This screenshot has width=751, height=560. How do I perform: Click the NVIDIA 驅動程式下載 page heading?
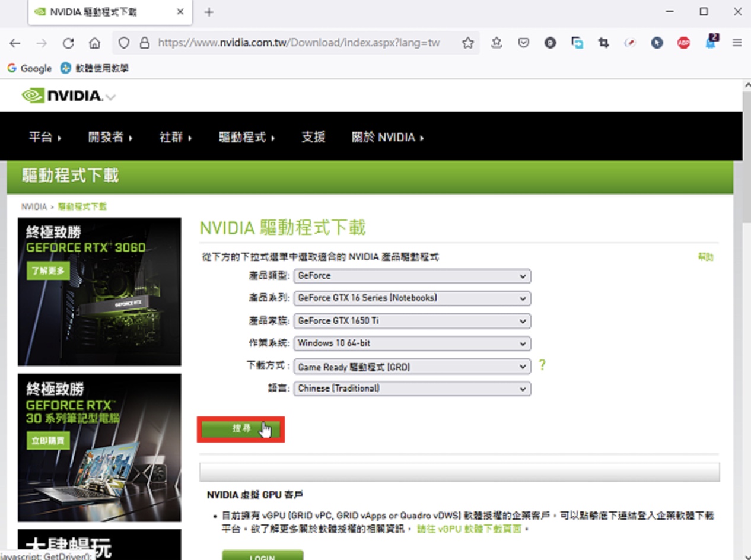click(282, 227)
